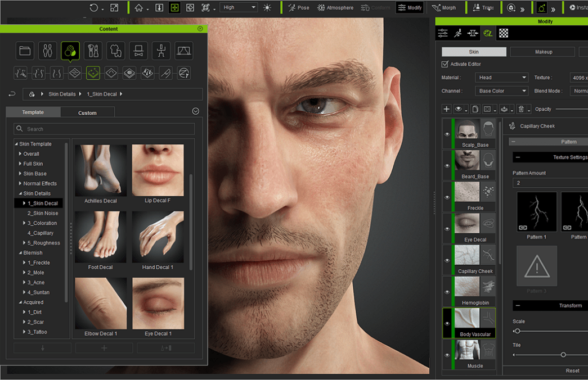The image size is (588, 380).
Task: Select the Skin category icon in Content
Action: pyautogui.click(x=70, y=51)
